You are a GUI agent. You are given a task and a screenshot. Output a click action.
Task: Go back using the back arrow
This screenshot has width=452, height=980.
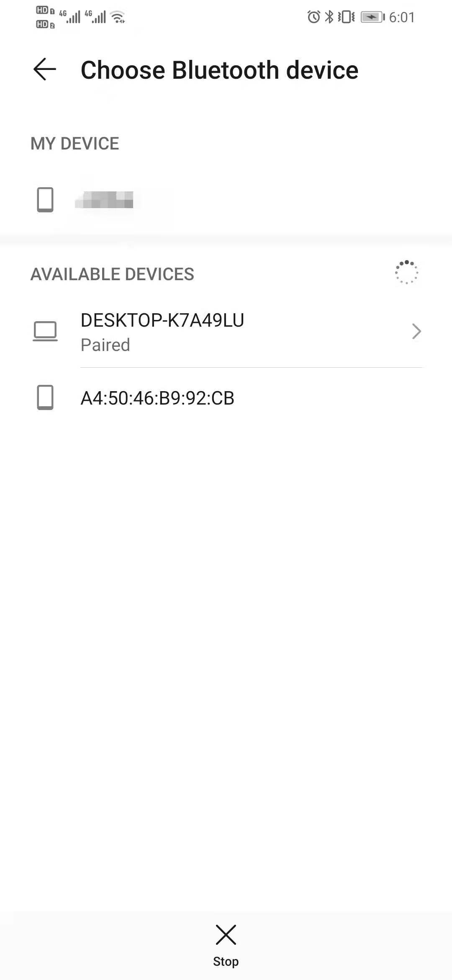(45, 69)
